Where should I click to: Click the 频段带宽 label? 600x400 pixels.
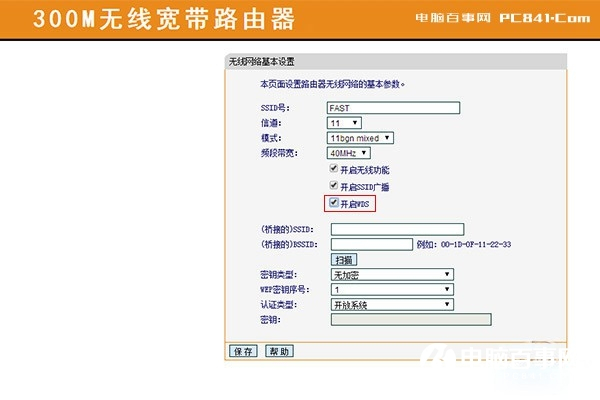pyautogui.click(x=279, y=153)
